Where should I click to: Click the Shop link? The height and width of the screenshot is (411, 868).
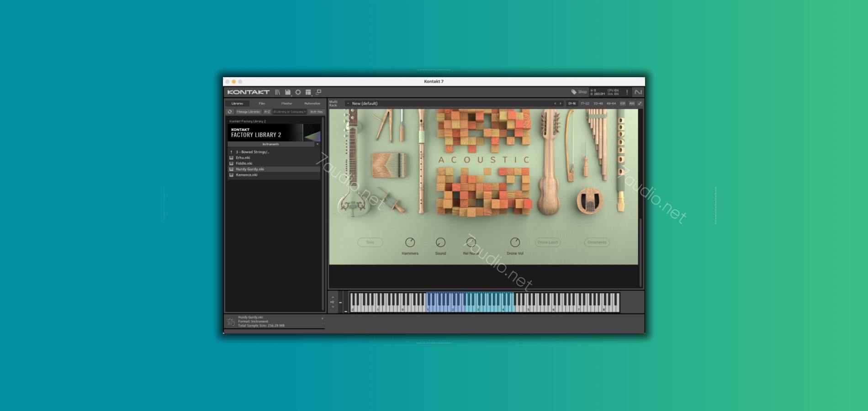tap(582, 92)
